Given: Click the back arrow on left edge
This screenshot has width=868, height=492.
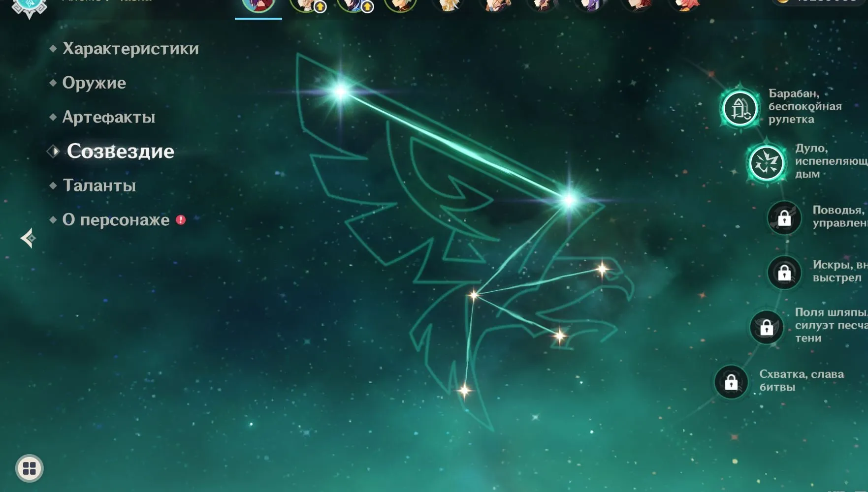Looking at the screenshot, I should [28, 238].
